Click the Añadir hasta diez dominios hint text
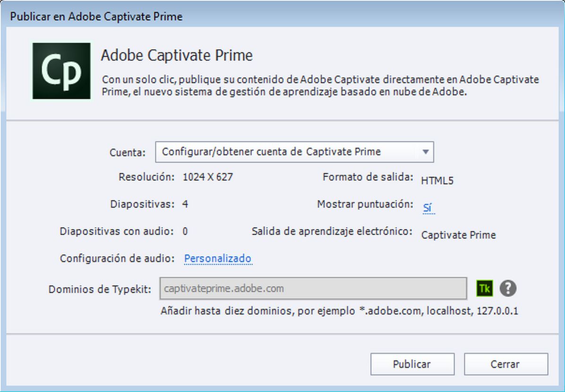The image size is (565, 392). pos(340,311)
